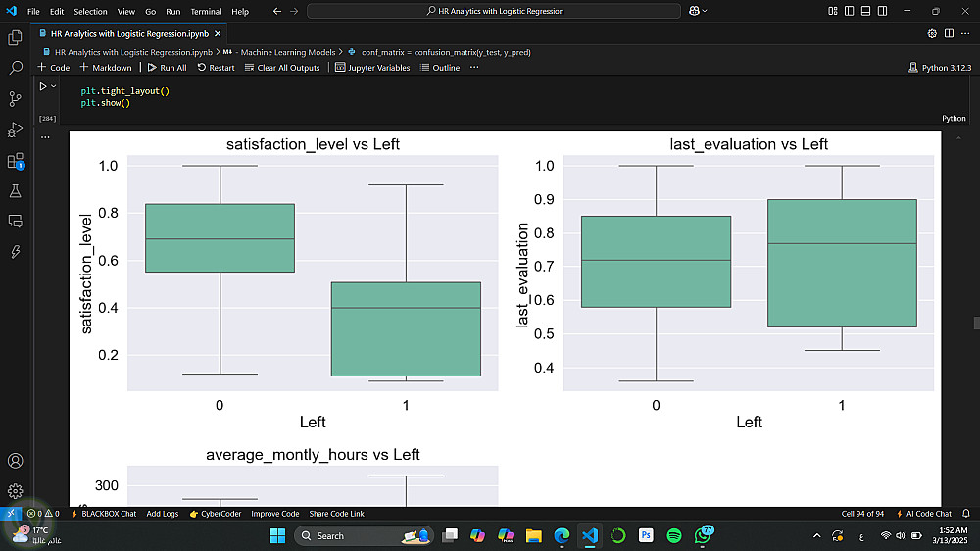This screenshot has width=980, height=551.
Task: Open the File menu
Action: tap(33, 11)
